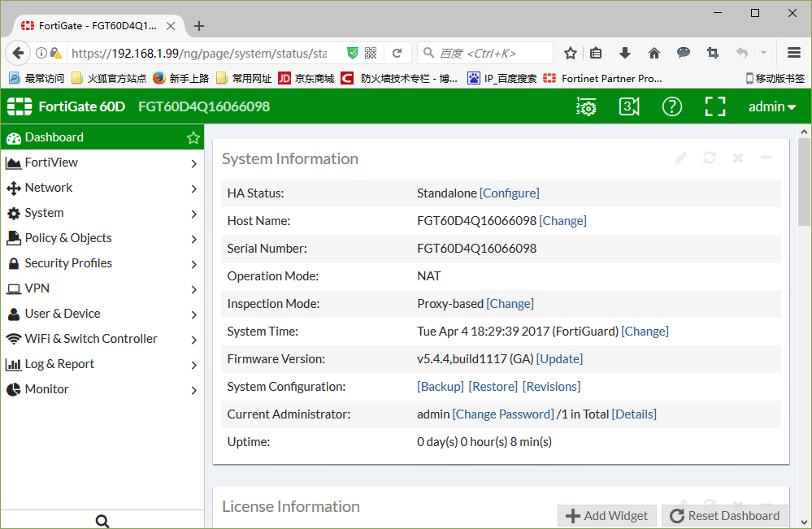Image resolution: width=812 pixels, height=529 pixels.
Task: Open the system settings icon in the green header
Action: point(586,106)
